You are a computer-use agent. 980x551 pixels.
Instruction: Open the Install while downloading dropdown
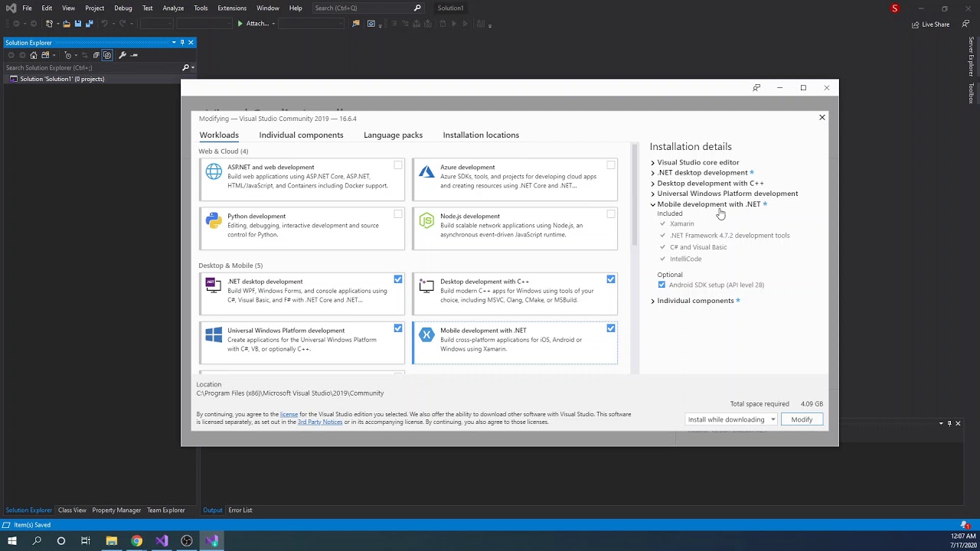click(731, 419)
